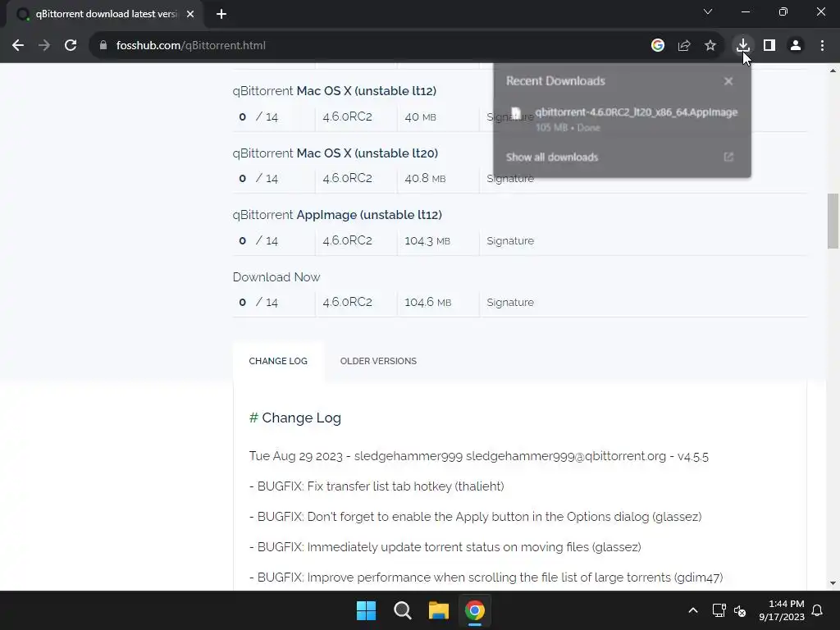The height and width of the screenshot is (630, 840).
Task: Go back to the previous page
Action: pos(18,46)
